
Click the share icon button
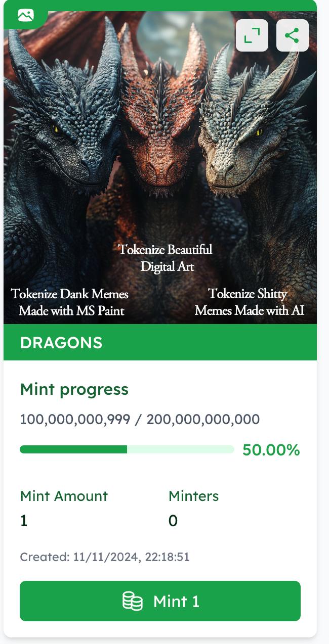click(x=292, y=35)
